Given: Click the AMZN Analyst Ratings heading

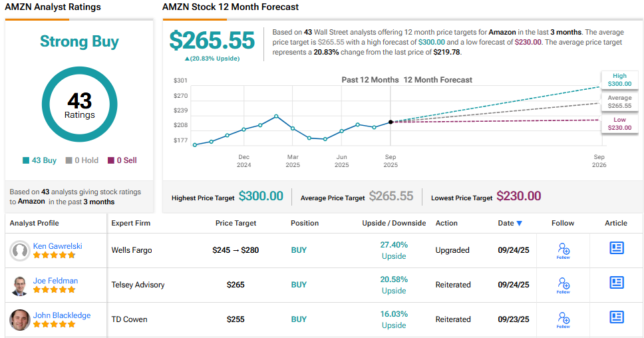Looking at the screenshot, I should tap(53, 7).
